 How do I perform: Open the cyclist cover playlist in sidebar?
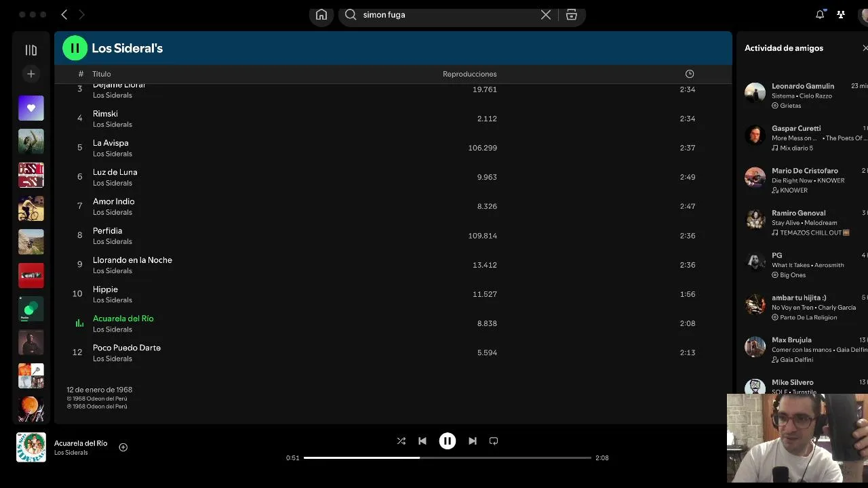tap(31, 209)
